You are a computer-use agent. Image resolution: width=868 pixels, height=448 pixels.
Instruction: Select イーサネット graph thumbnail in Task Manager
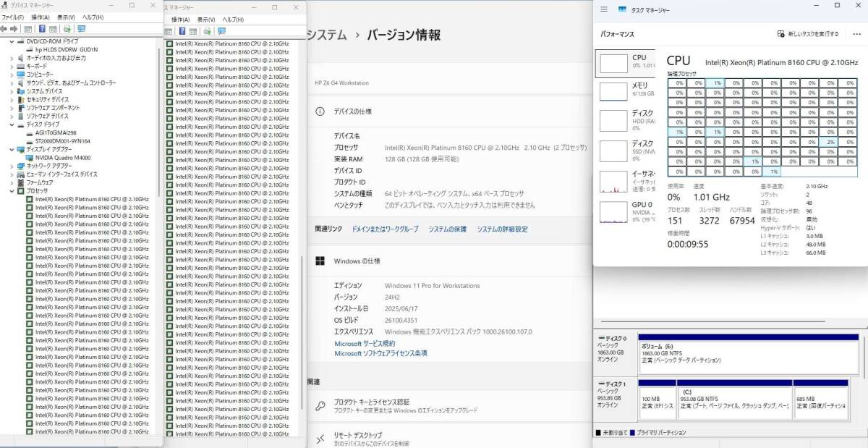tap(614, 181)
